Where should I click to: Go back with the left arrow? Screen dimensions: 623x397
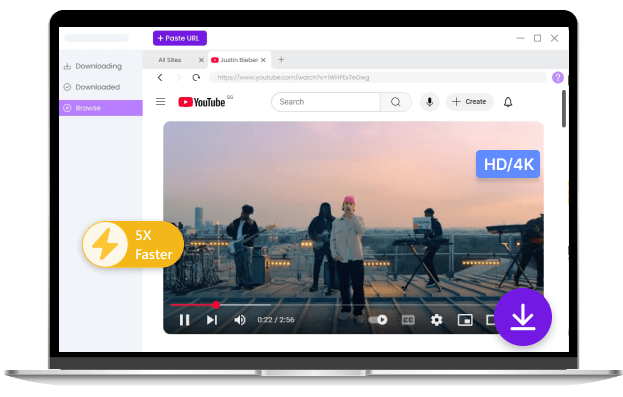(x=160, y=77)
